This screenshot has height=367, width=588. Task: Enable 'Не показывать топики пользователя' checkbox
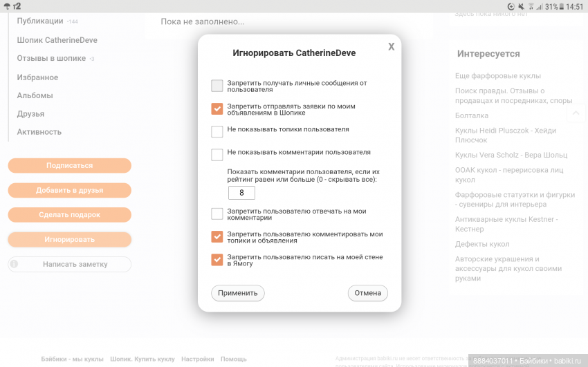point(217,131)
